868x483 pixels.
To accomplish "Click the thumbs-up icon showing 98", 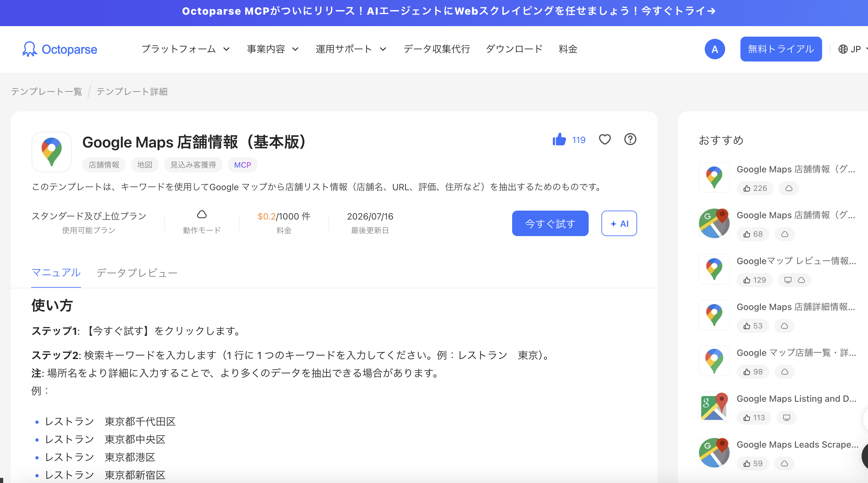I will click(747, 372).
